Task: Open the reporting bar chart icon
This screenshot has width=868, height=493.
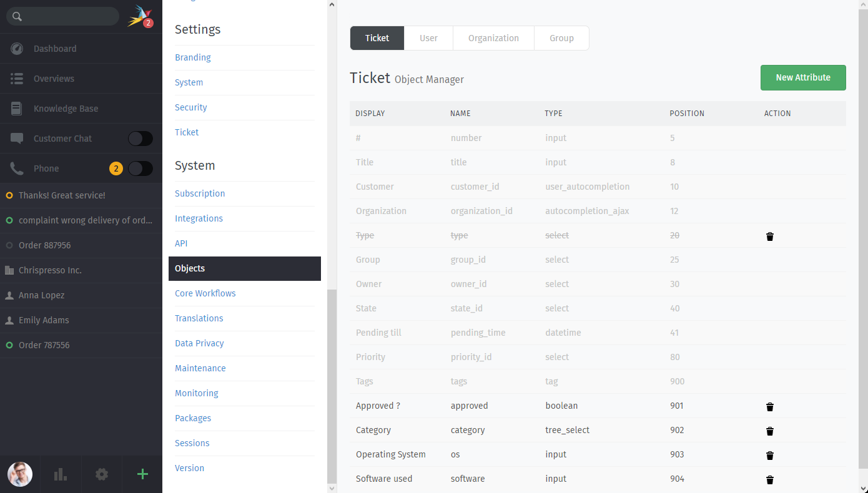Action: pyautogui.click(x=61, y=474)
